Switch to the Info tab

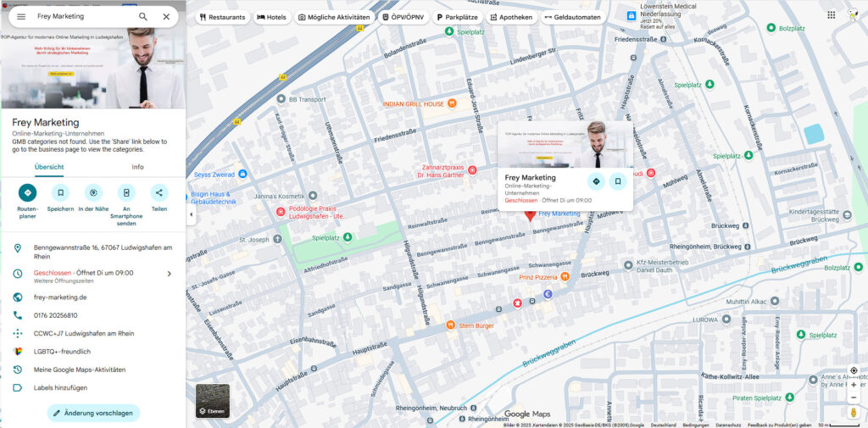137,167
